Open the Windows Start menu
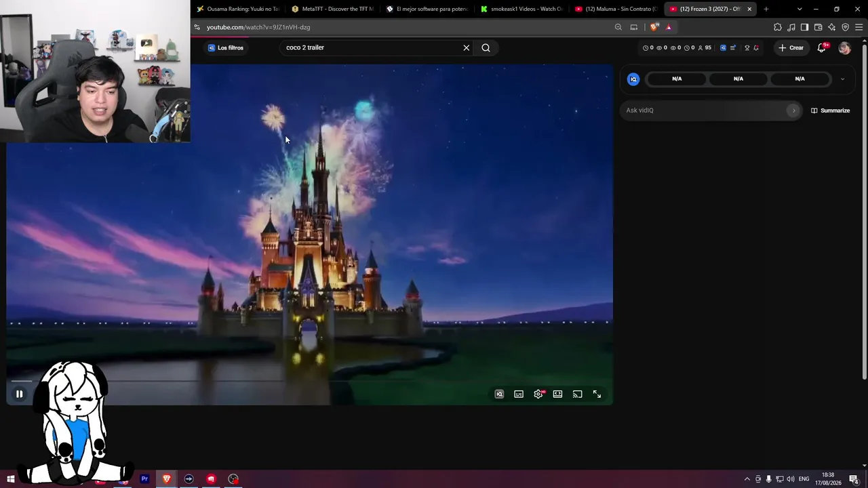Screen dimensions: 868x488 [10, 479]
